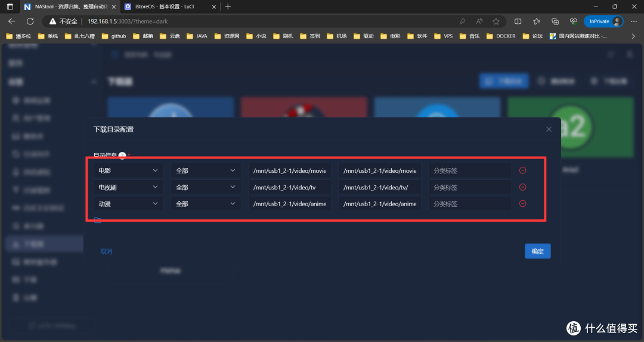
Task: Show more bookmarks with overflow chevron
Action: click(633, 36)
